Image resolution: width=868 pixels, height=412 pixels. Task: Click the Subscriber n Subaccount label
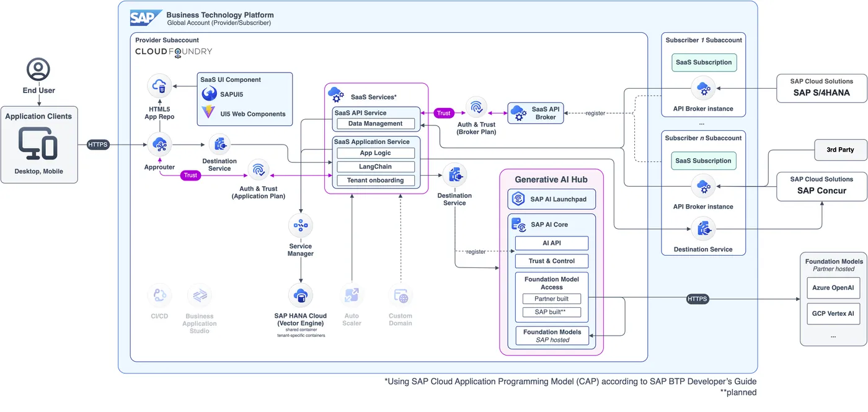point(704,138)
